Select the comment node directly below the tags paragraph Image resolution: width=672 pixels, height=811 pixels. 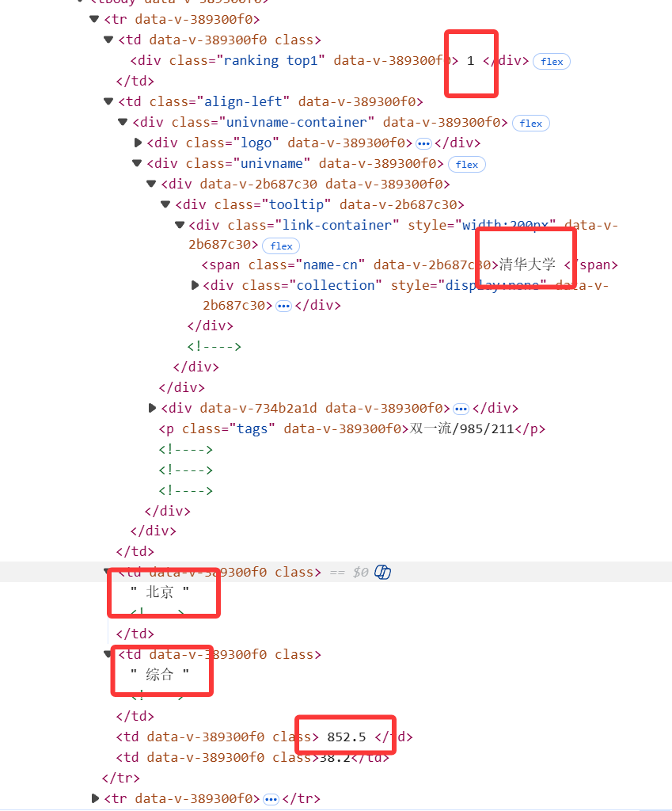(x=185, y=450)
